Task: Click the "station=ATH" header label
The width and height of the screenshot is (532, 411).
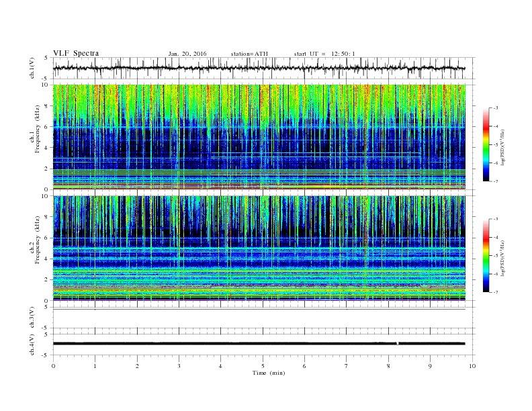Action: pos(249,54)
